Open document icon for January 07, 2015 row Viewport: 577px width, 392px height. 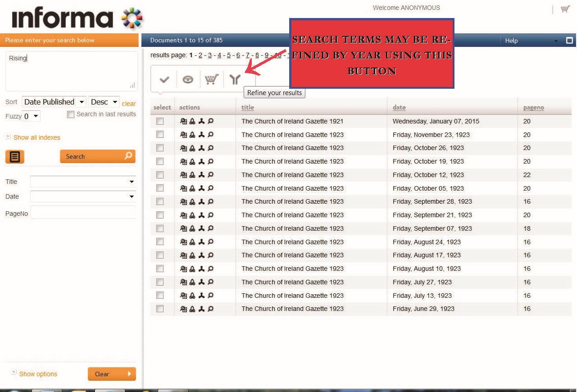[183, 121]
